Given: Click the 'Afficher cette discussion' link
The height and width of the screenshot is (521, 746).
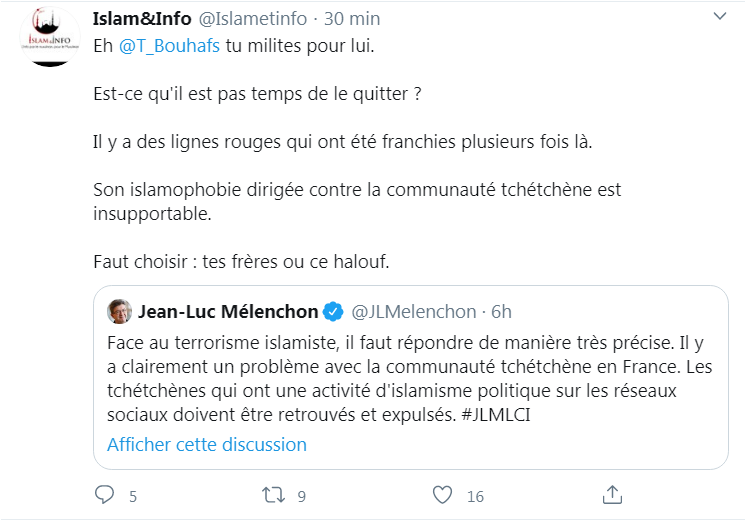Looking at the screenshot, I should tap(207, 444).
